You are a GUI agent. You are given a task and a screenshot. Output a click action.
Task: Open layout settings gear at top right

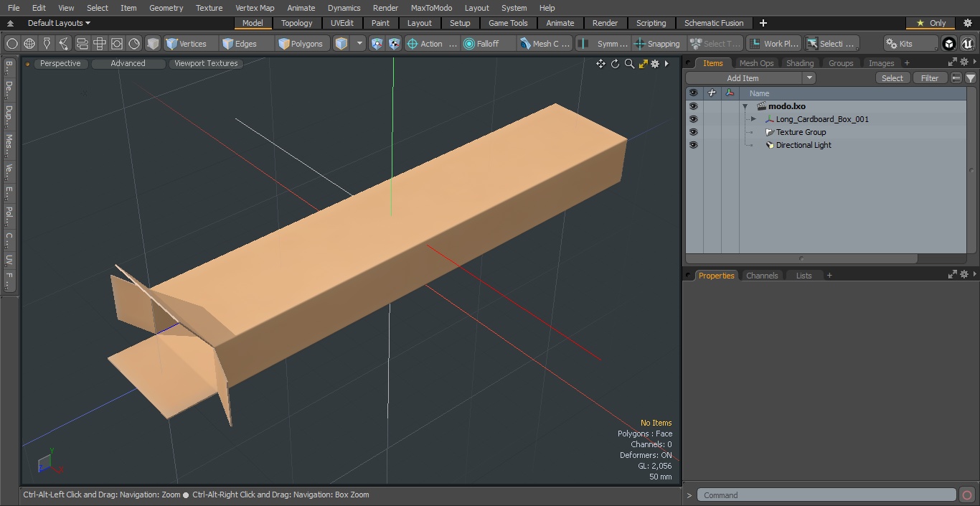point(967,23)
